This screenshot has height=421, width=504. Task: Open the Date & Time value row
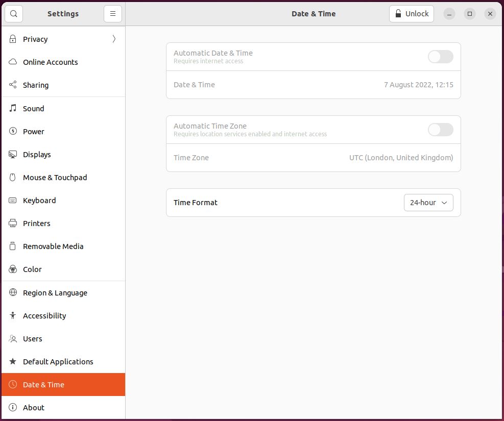coord(313,85)
